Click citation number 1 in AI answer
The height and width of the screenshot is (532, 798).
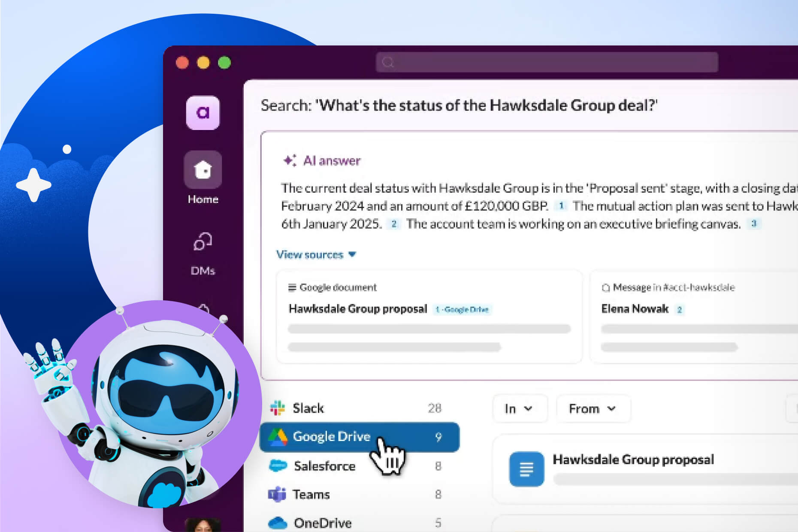point(561,206)
